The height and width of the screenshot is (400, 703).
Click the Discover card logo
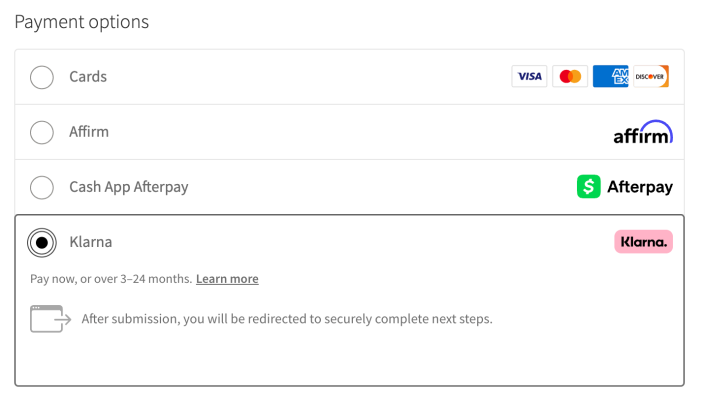coord(651,77)
